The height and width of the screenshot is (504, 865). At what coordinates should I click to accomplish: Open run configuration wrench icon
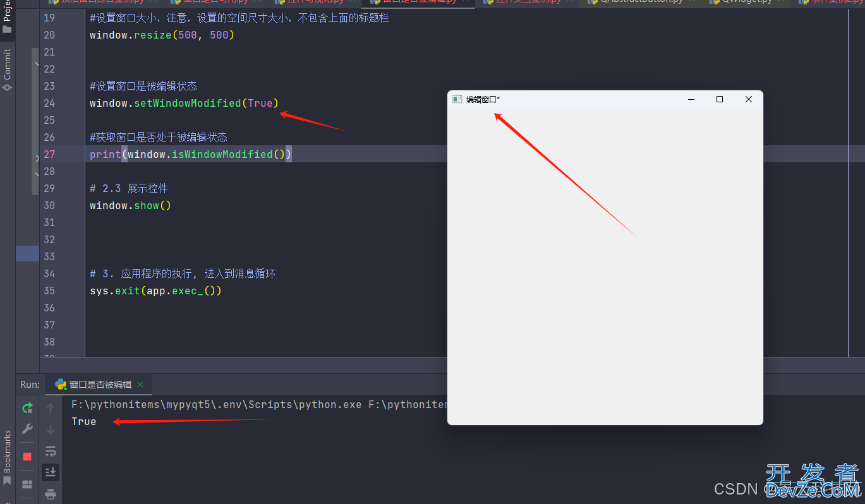coord(27,429)
